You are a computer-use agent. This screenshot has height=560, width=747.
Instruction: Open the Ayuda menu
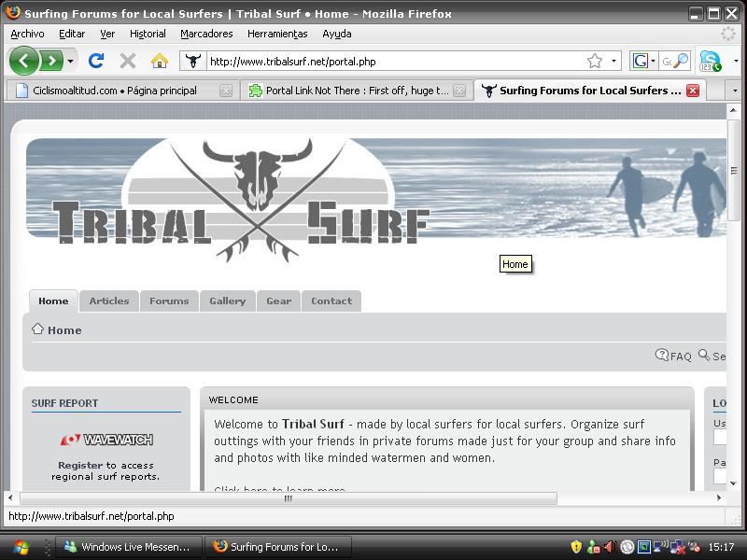(x=337, y=34)
